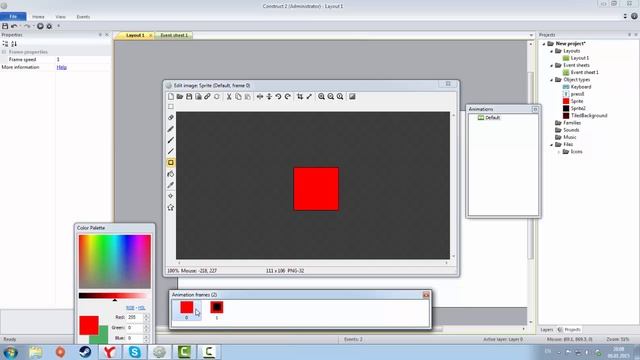This screenshot has width=640, height=360.
Task: Collapse the Object types folder
Action: point(551,80)
